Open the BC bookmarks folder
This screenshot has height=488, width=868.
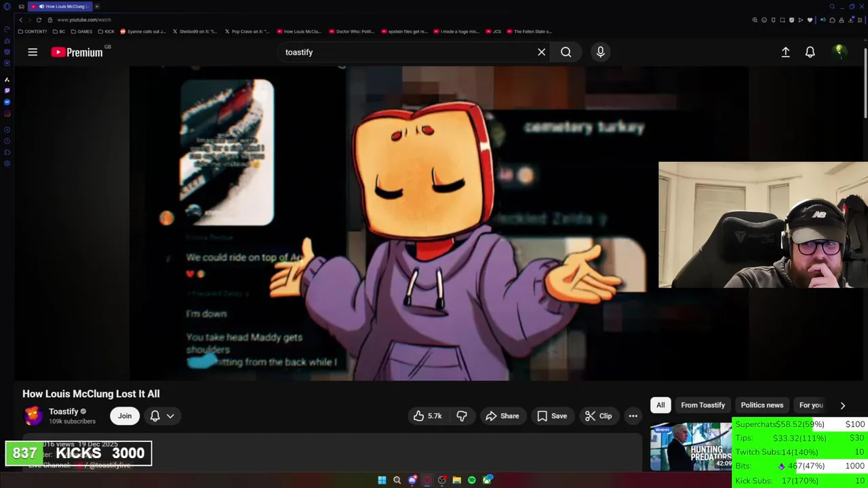[59, 31]
